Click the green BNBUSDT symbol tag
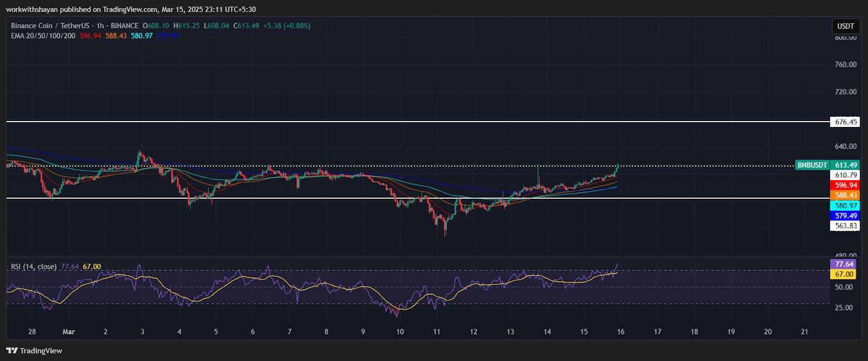Screen dimensions: 868x361 812,165
